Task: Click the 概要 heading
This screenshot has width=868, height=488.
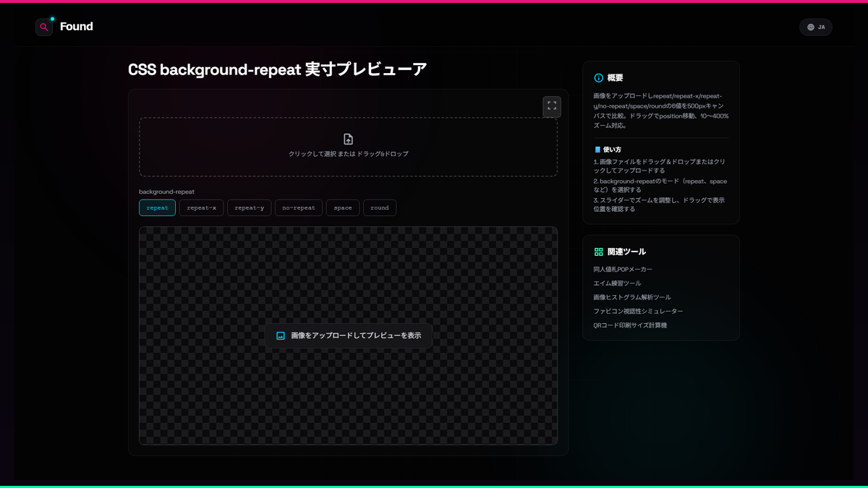Action: pyautogui.click(x=615, y=78)
